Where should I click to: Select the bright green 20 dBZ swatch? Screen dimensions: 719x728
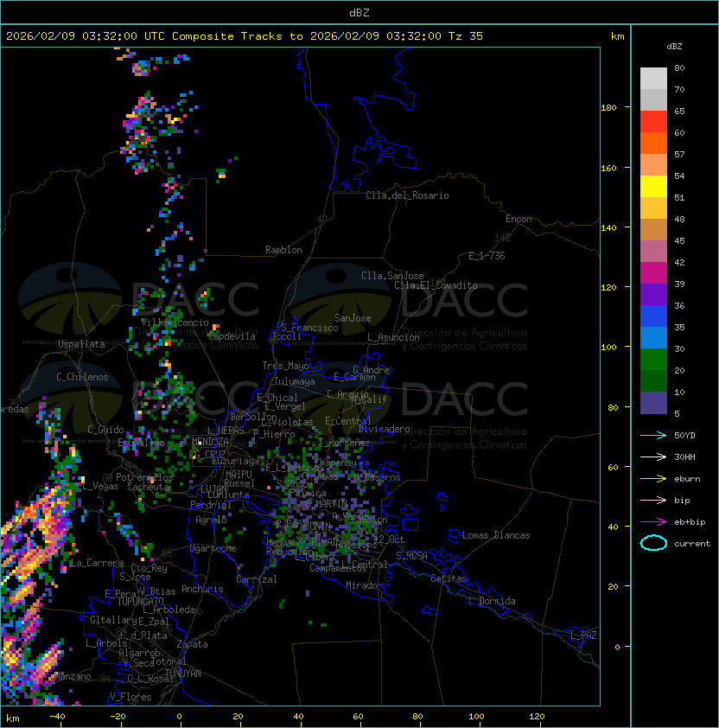click(x=653, y=360)
